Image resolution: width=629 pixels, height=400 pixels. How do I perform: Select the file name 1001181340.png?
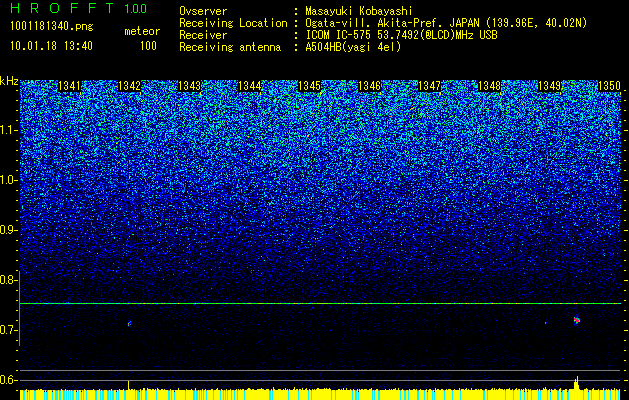(x=52, y=27)
